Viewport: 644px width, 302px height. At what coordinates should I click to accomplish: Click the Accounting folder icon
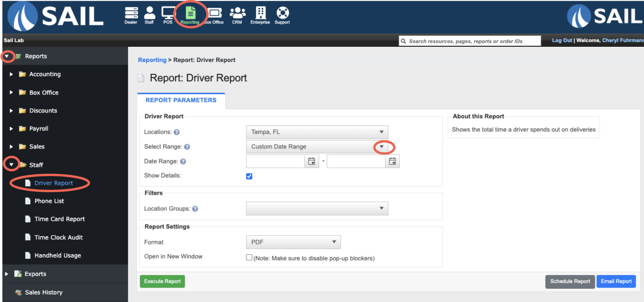tap(23, 74)
